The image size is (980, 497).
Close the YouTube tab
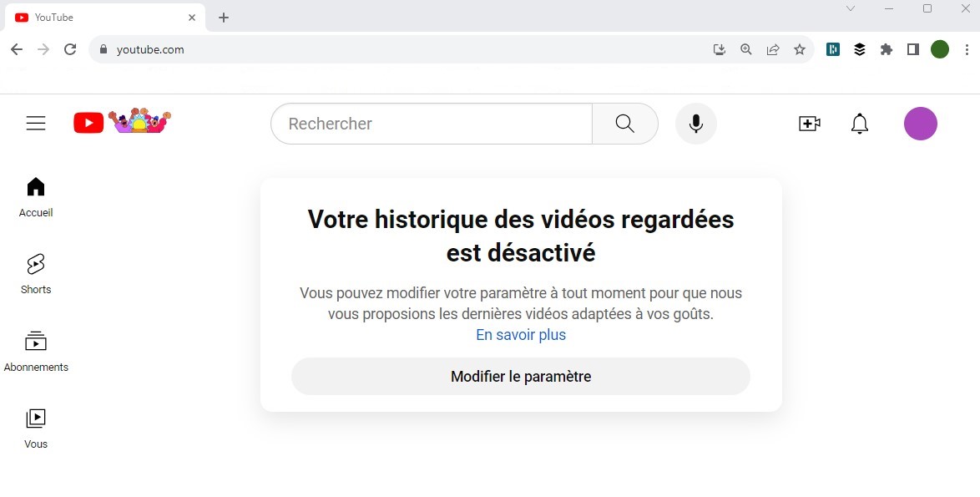coord(192,18)
